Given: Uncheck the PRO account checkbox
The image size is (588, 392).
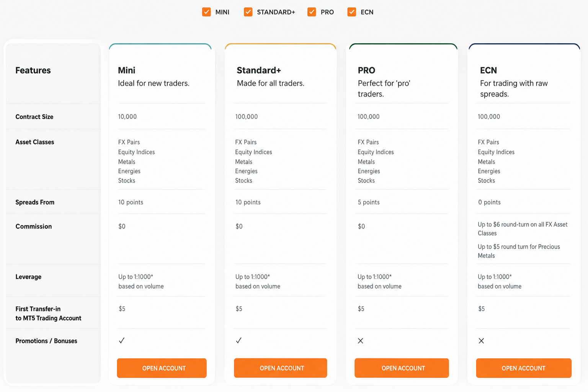Looking at the screenshot, I should (x=312, y=12).
